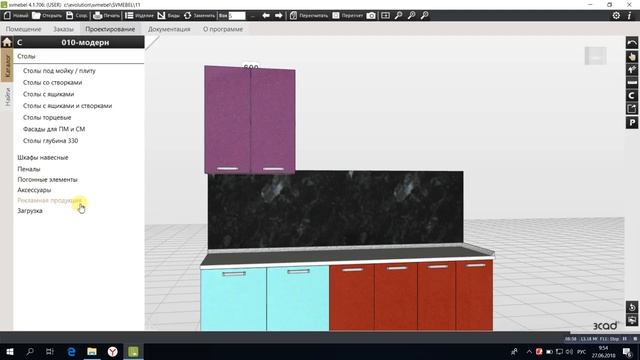Click the rotate view icon at bottom right
Viewport: 640px width, 360px height.
point(632,307)
